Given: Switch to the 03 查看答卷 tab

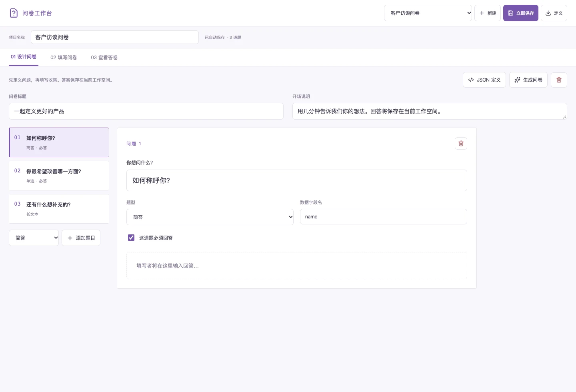Looking at the screenshot, I should coord(104,57).
